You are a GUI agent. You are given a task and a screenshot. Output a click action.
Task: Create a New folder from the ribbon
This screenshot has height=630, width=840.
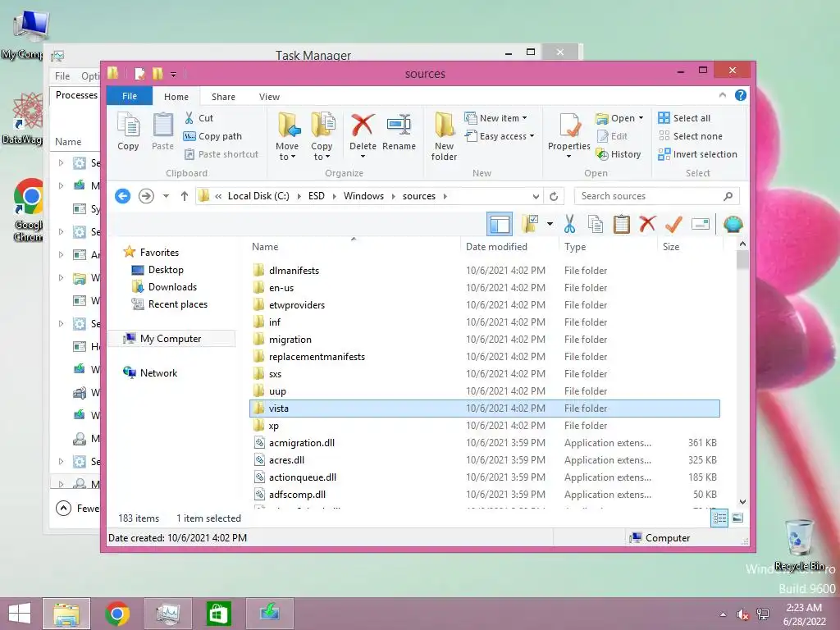click(x=444, y=137)
